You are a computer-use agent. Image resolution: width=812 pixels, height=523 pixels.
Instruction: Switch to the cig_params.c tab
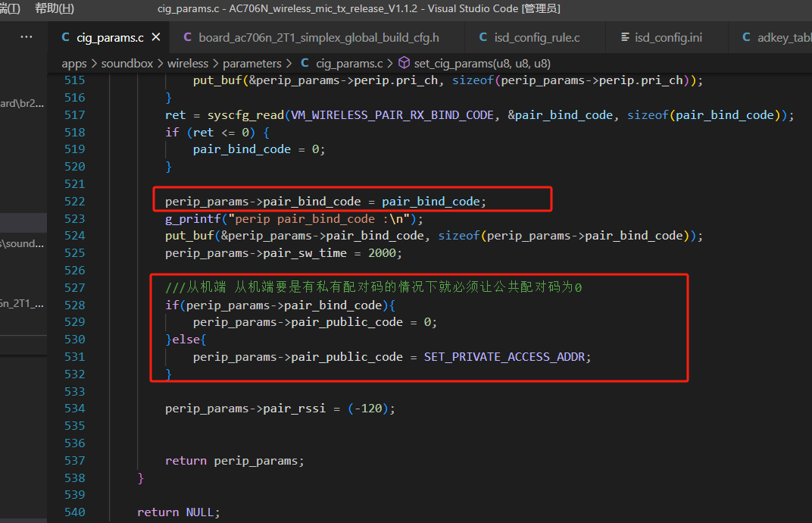click(110, 37)
